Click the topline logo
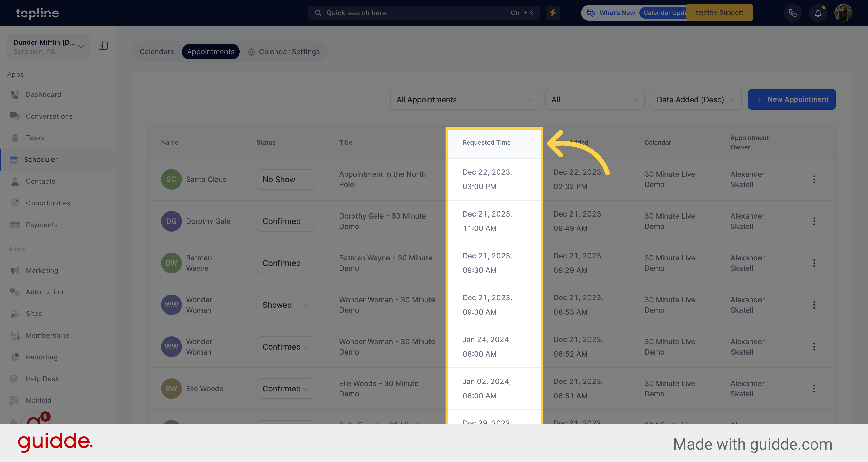The height and width of the screenshot is (462, 868). click(x=37, y=13)
